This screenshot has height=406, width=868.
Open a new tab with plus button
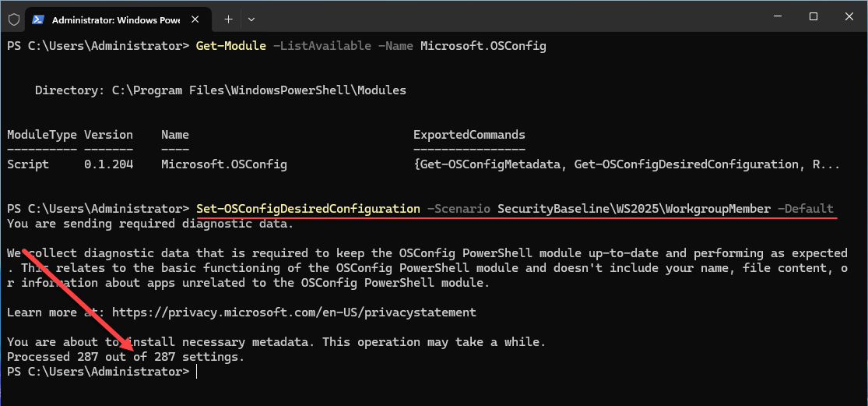228,18
